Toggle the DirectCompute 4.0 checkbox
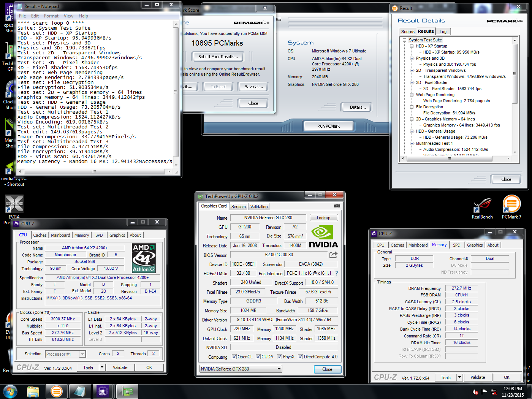The width and height of the screenshot is (532, 399). pyautogui.click(x=301, y=357)
